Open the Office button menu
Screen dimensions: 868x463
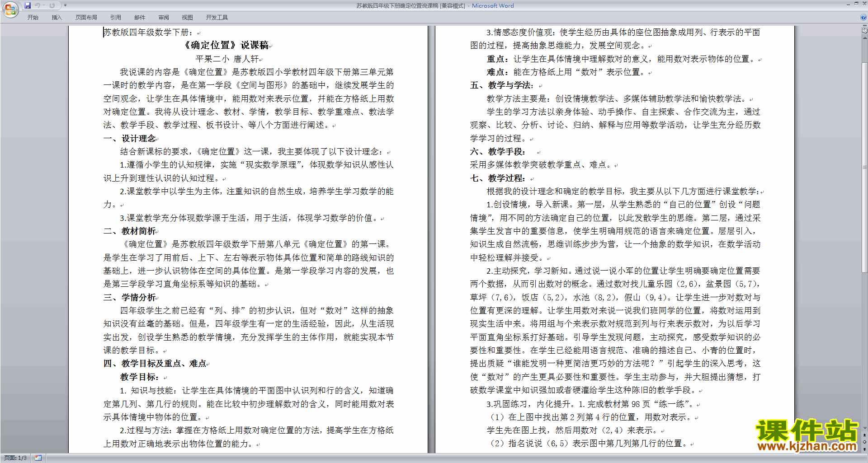(10, 9)
